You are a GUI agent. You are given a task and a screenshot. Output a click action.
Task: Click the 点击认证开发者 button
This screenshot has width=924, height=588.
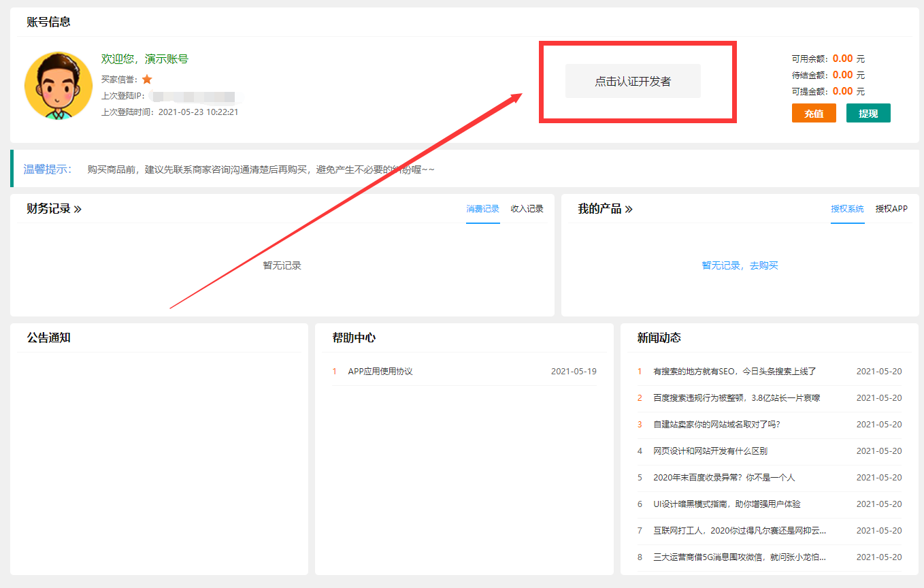(633, 82)
